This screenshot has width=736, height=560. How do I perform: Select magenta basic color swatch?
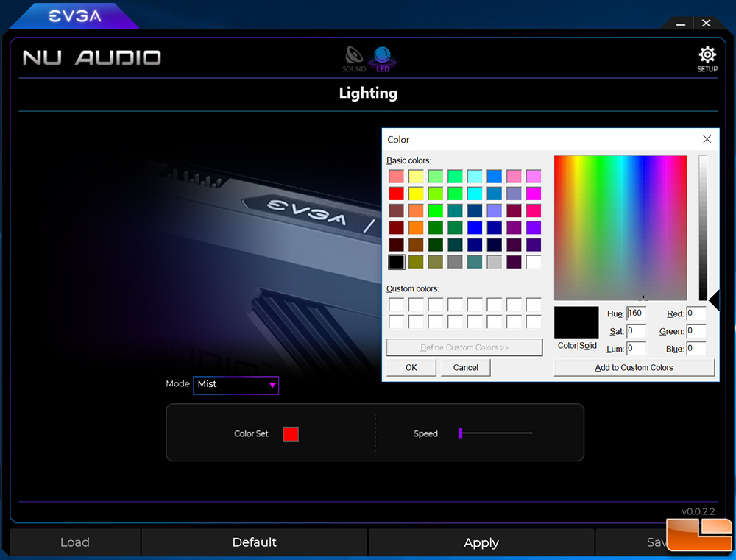coord(533,194)
